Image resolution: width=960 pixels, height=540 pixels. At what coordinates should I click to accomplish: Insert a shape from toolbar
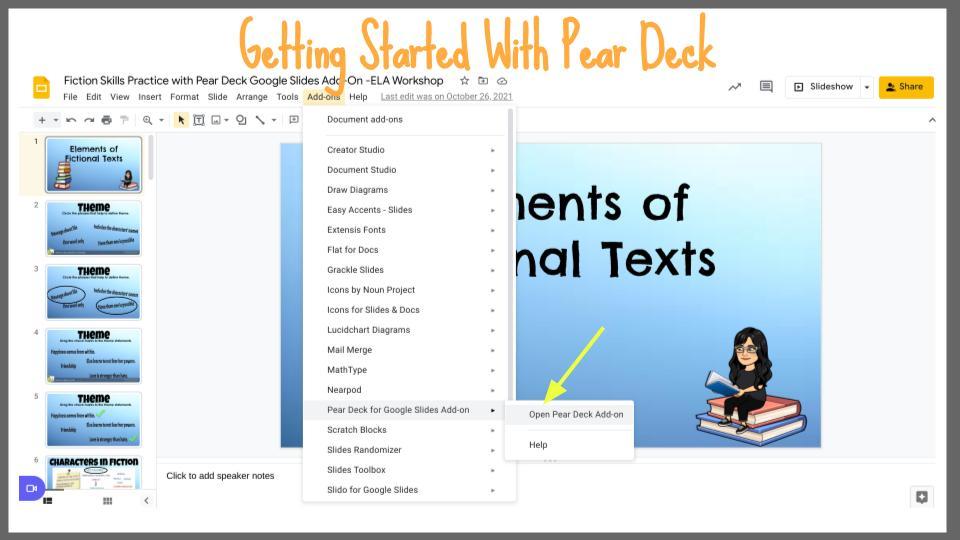pos(241,120)
